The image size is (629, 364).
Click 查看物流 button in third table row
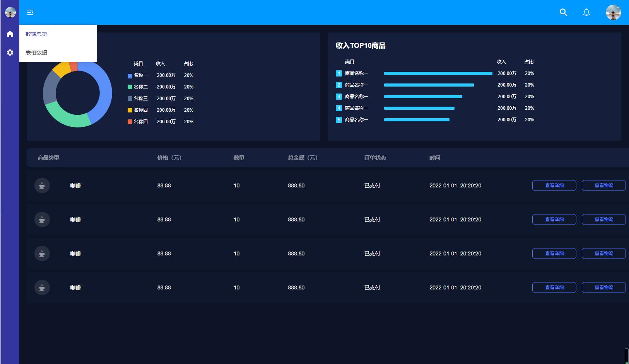[x=604, y=253]
